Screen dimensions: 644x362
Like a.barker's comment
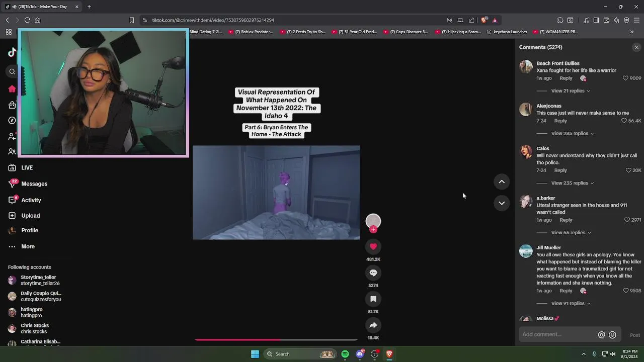(627, 220)
